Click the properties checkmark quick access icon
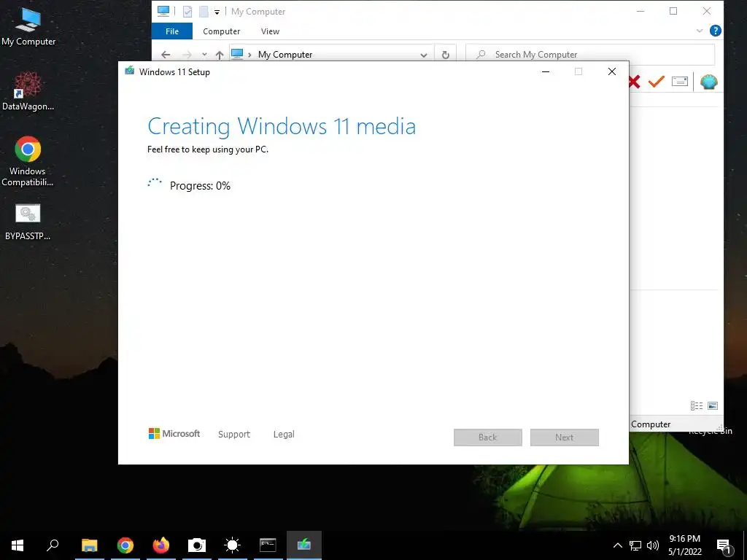Screen dimensions: 747x560 coord(187,12)
